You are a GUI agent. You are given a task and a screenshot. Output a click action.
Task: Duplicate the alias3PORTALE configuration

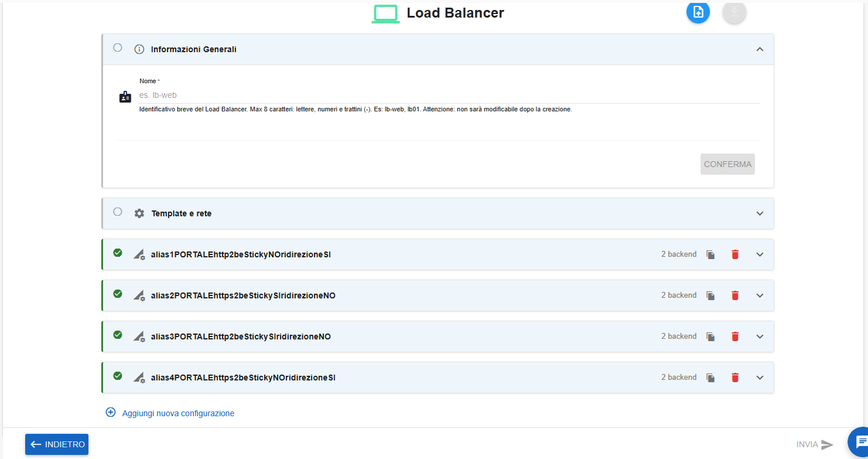coord(710,336)
